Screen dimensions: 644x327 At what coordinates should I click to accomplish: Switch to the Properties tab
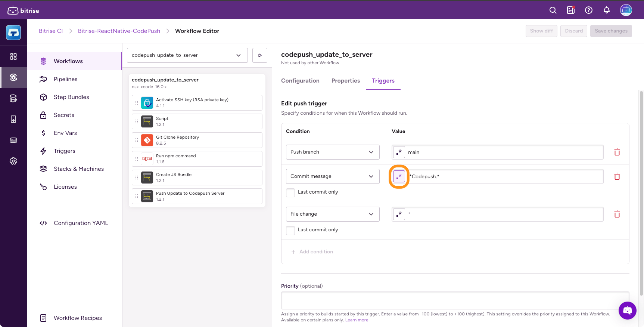point(345,81)
